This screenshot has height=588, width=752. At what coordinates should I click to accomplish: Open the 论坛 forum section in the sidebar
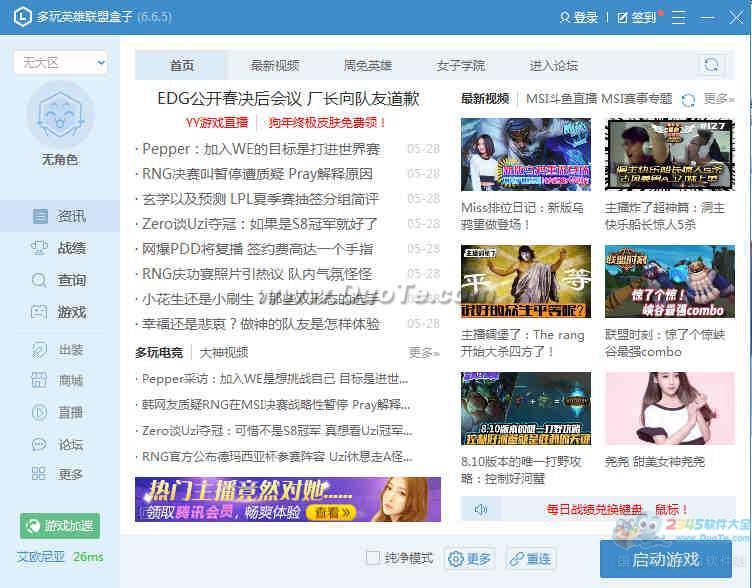pyautogui.click(x=59, y=445)
